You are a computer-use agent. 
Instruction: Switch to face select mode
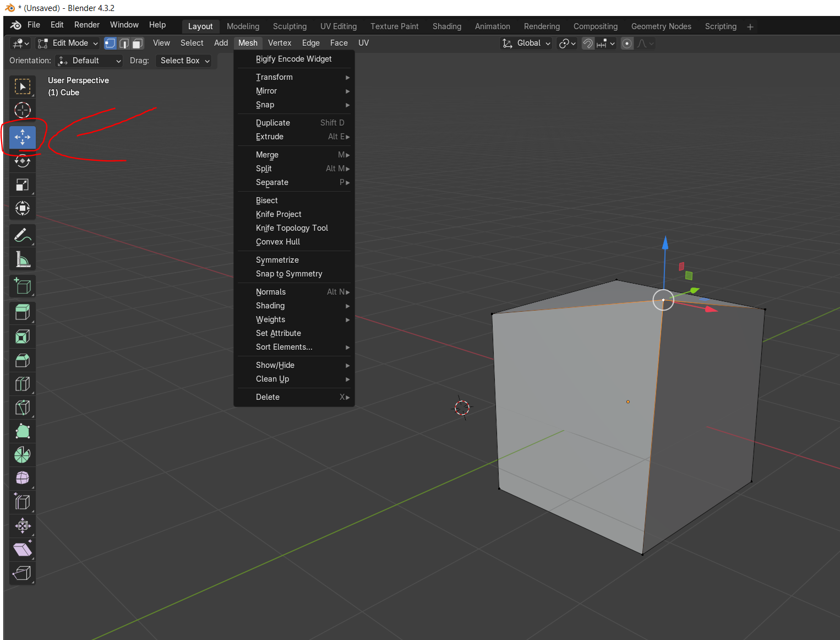click(x=138, y=44)
